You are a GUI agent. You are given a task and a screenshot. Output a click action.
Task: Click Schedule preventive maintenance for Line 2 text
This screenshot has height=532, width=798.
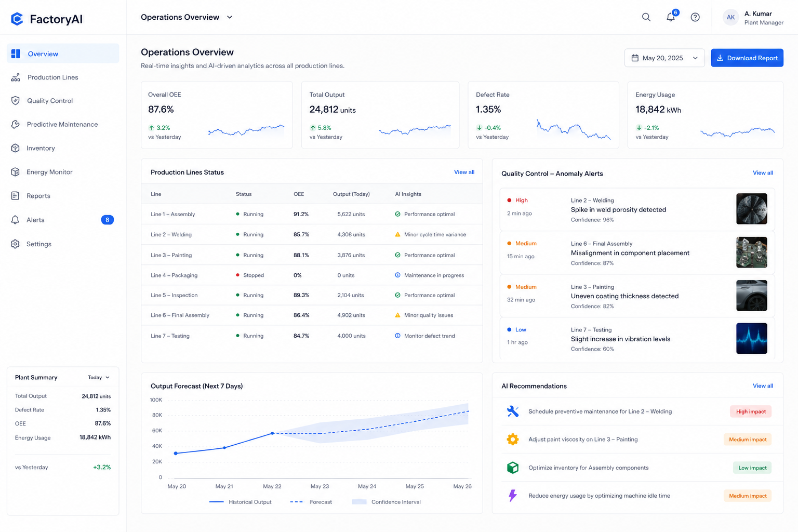pos(600,411)
